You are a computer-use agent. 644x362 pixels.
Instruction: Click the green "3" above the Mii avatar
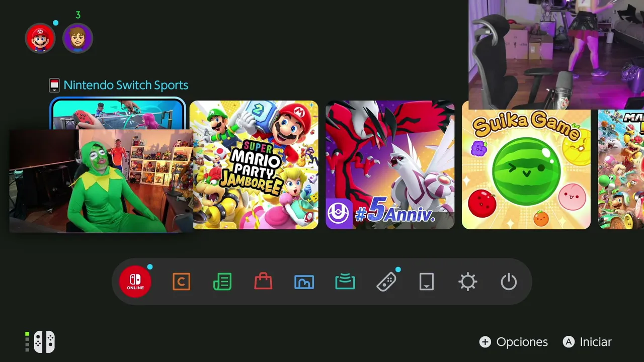[78, 15]
